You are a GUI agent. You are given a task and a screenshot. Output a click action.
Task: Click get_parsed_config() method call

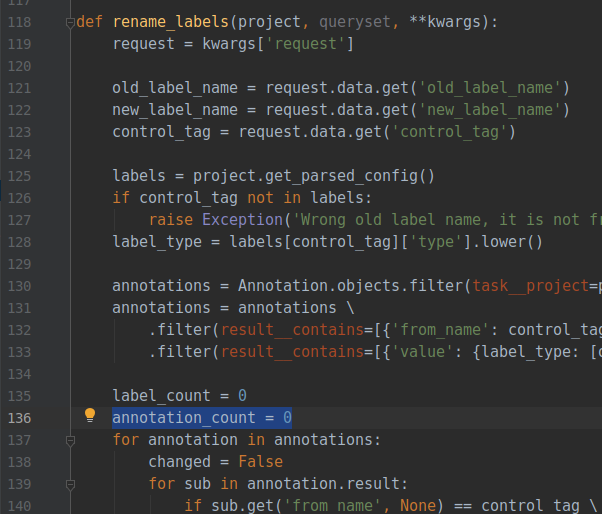click(349, 176)
